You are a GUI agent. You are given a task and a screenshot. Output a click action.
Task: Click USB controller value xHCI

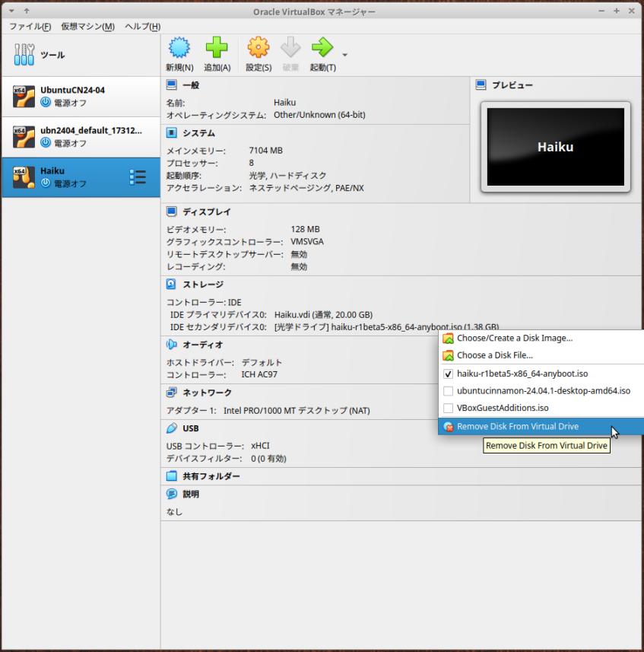coord(260,446)
